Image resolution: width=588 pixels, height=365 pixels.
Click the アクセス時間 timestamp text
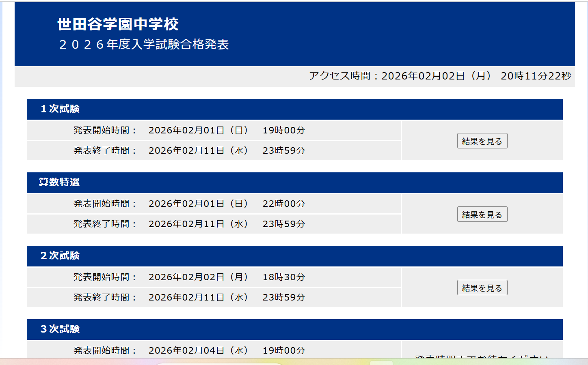tap(440, 76)
